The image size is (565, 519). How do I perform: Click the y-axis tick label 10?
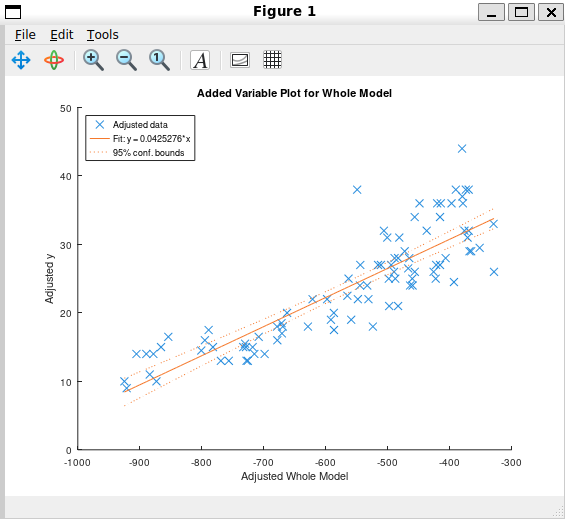tap(66, 382)
